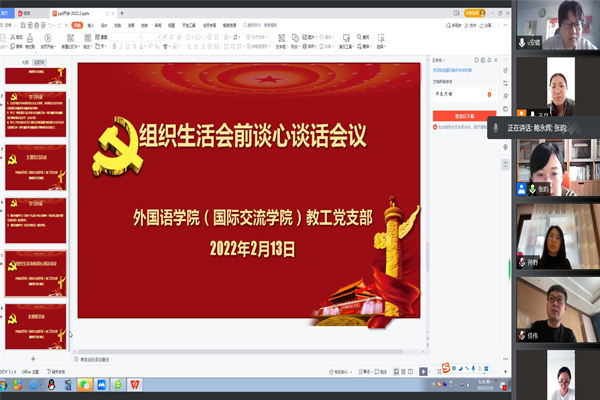
Task: Click the New Slide icon
Action: point(70,38)
